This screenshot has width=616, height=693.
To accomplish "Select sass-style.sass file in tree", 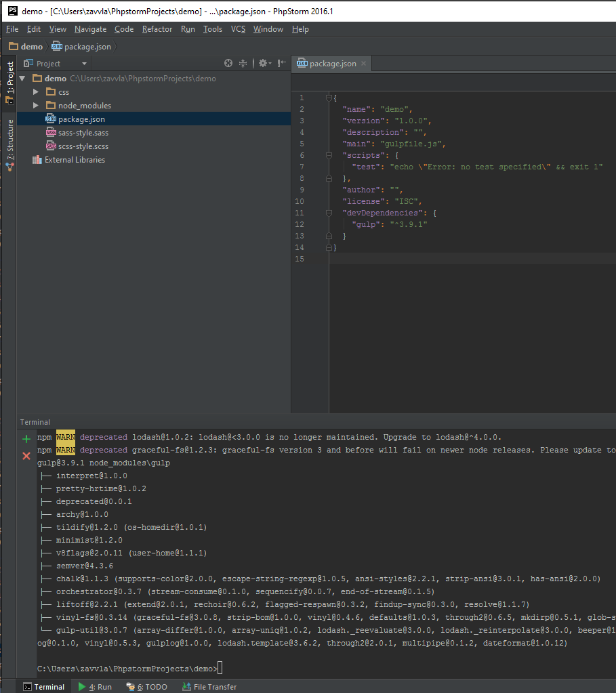I will pyautogui.click(x=83, y=133).
